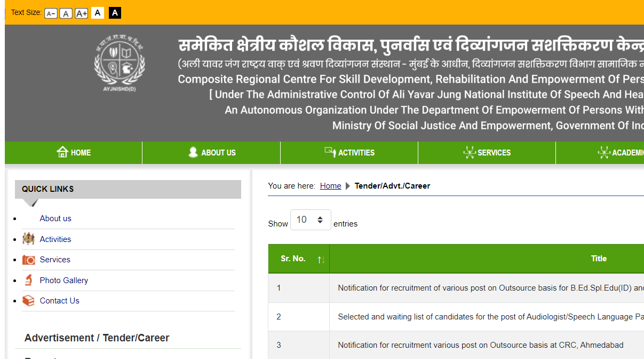Click the emblem icon beside Activities quick link
The image size is (644, 359).
pyautogui.click(x=28, y=239)
